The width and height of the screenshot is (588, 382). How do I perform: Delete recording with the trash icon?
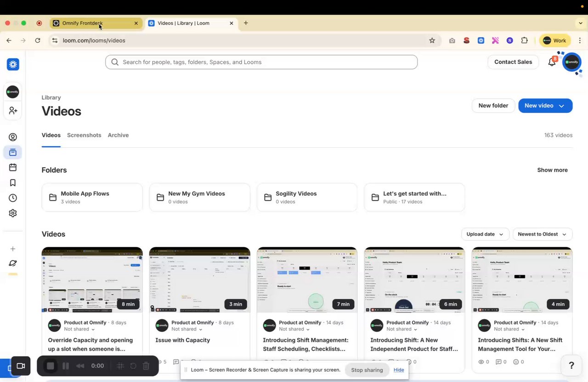[146, 366]
